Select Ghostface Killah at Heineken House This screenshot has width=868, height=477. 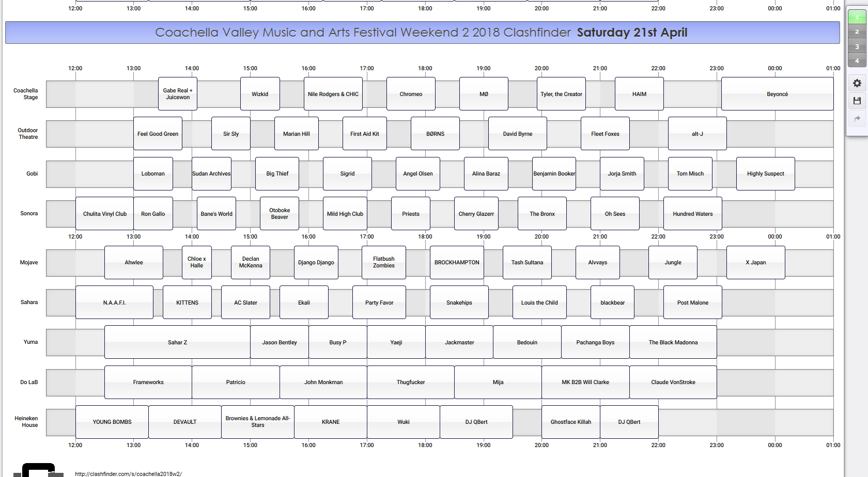coord(571,422)
